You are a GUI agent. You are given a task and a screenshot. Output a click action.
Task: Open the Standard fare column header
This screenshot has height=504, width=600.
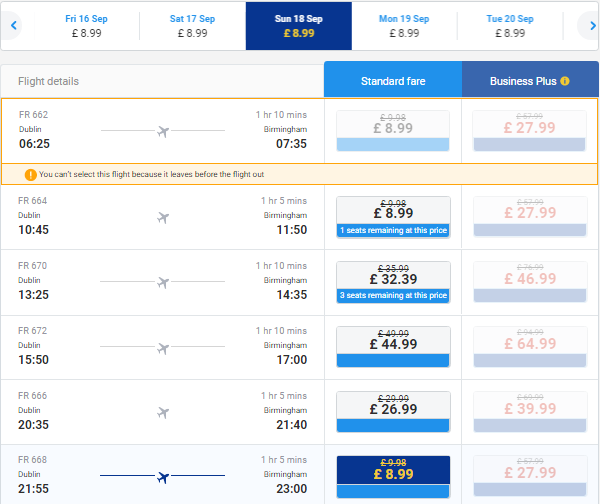point(393,79)
